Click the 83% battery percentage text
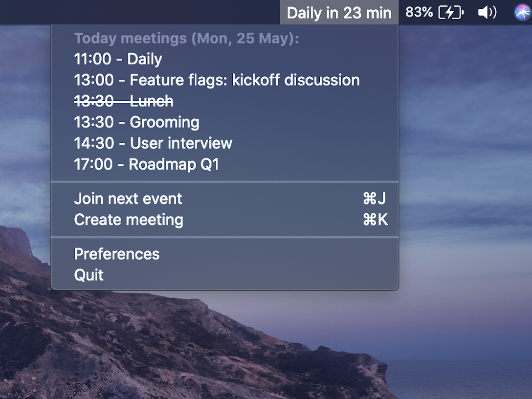532x399 pixels. click(419, 12)
